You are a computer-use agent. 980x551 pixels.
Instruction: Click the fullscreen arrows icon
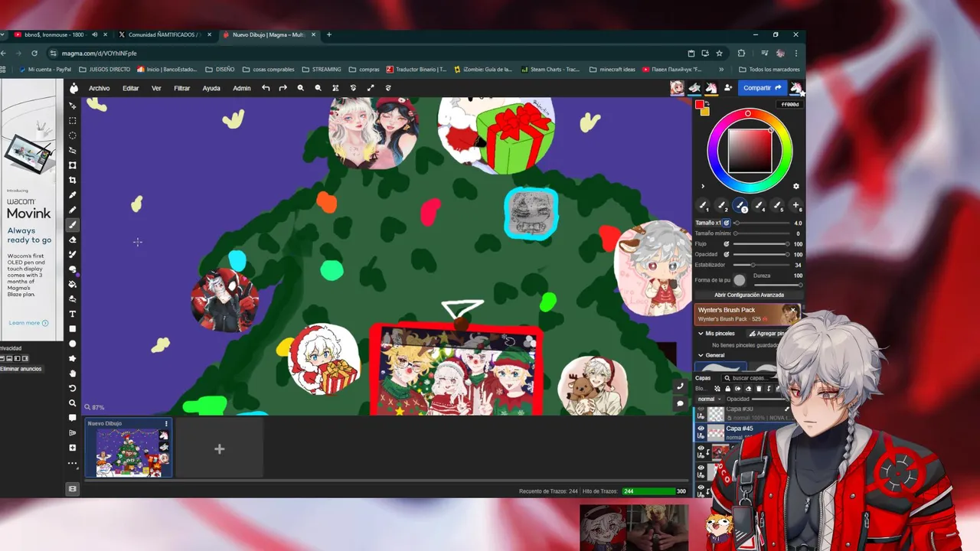click(x=371, y=88)
